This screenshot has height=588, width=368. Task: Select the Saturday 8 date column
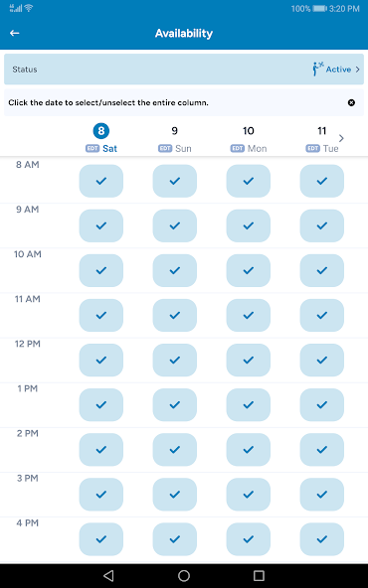click(x=101, y=138)
